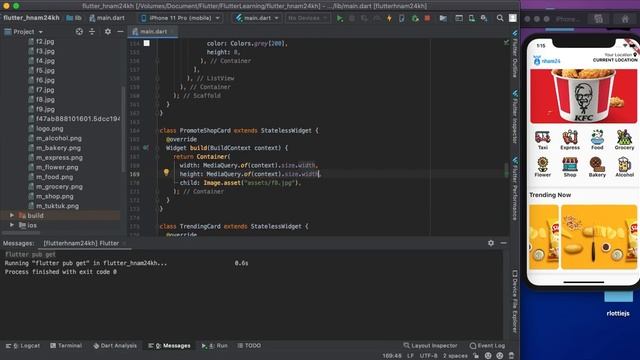Open the No Devices dropdown
The height and width of the screenshot is (360, 640).
[x=307, y=18]
